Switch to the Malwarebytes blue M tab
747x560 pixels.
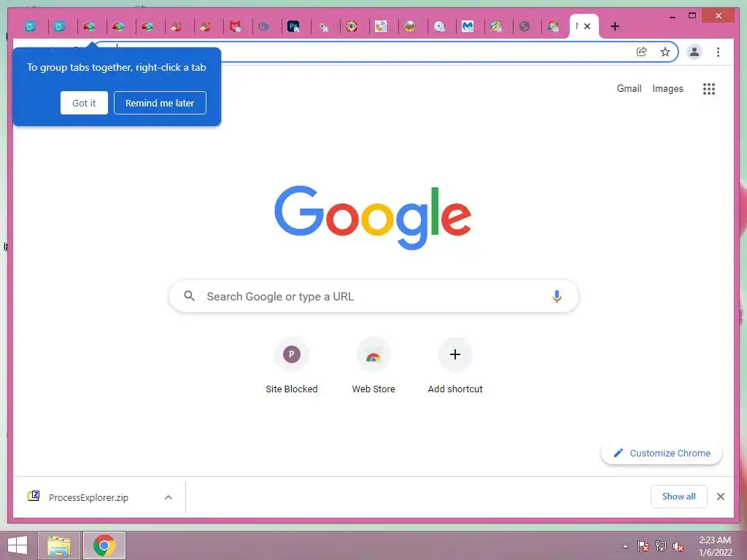point(468,27)
